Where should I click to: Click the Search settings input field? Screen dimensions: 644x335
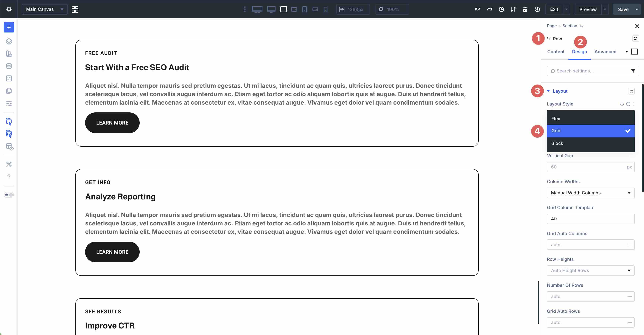pos(587,71)
